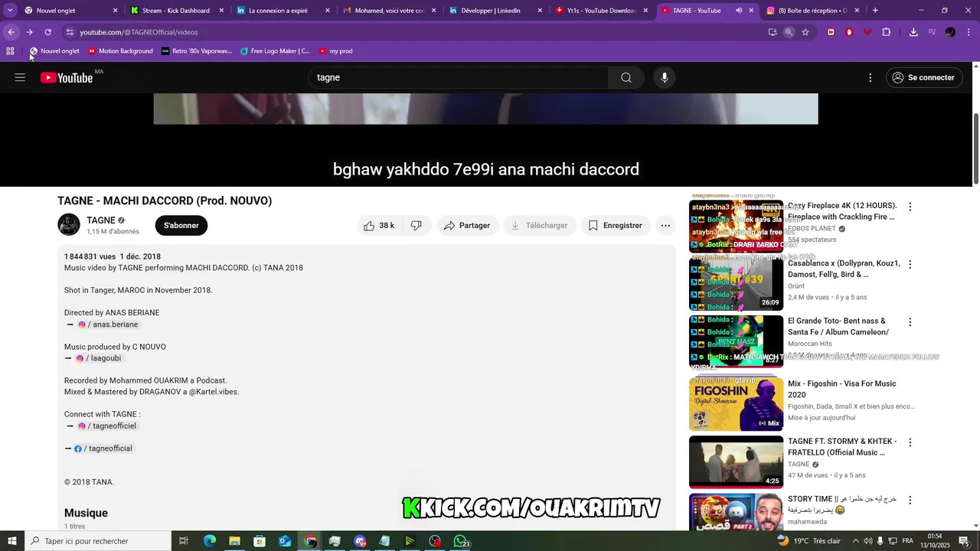Dislike the video with thumbs down
Viewport: 980px width, 551px height.
pos(416,226)
